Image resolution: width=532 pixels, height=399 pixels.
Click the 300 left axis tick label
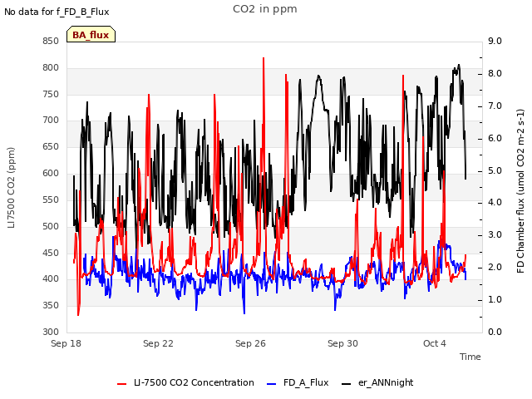[51, 332]
